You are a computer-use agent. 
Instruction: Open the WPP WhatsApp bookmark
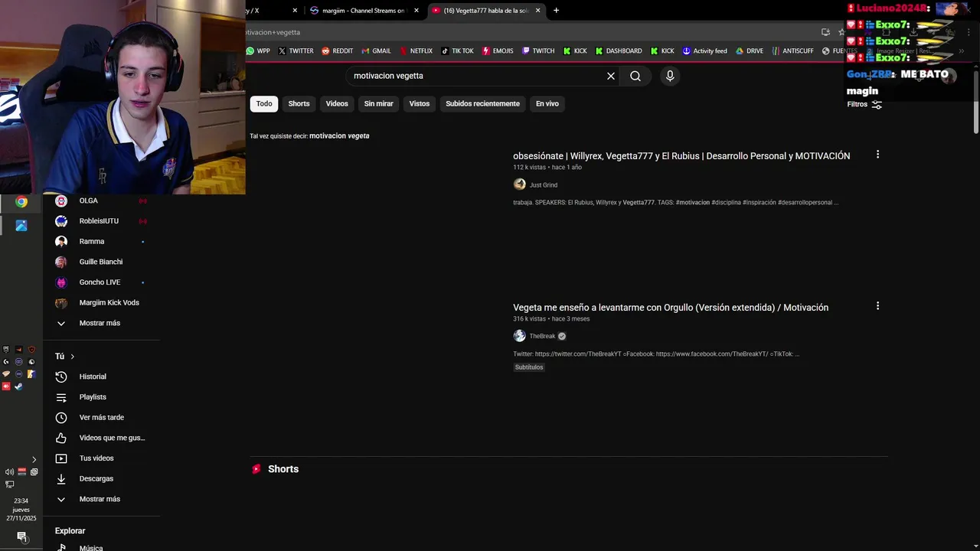(258, 51)
